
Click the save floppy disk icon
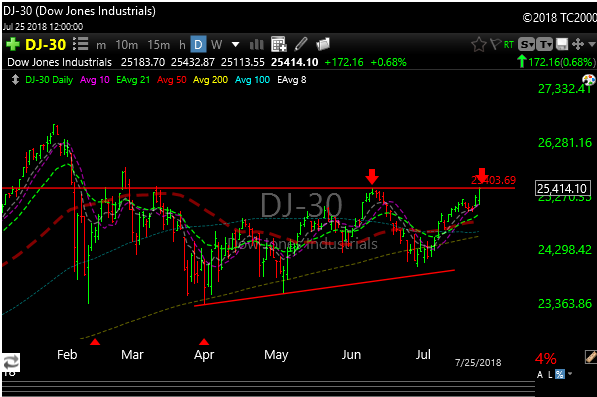click(x=562, y=45)
